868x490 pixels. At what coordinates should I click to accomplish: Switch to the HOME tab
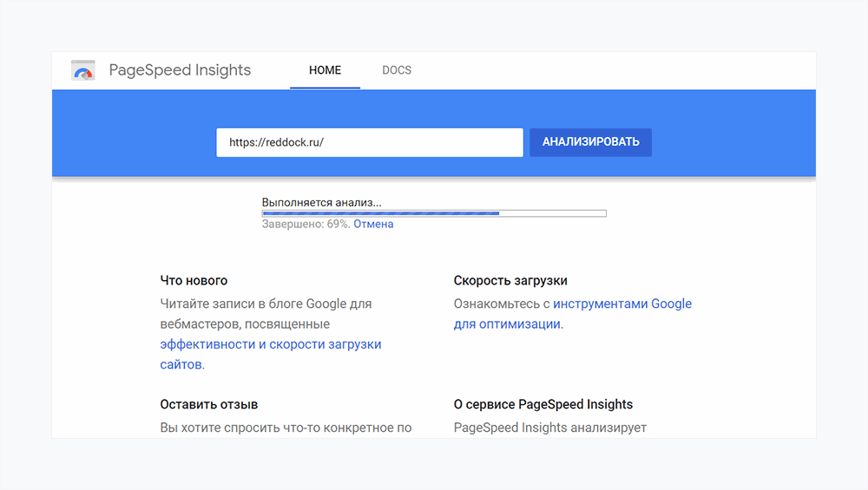(x=325, y=70)
